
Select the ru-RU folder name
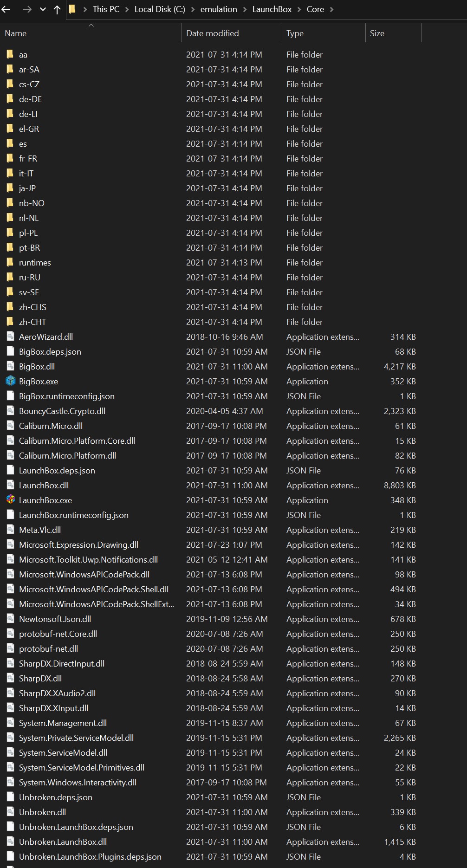[x=30, y=278]
